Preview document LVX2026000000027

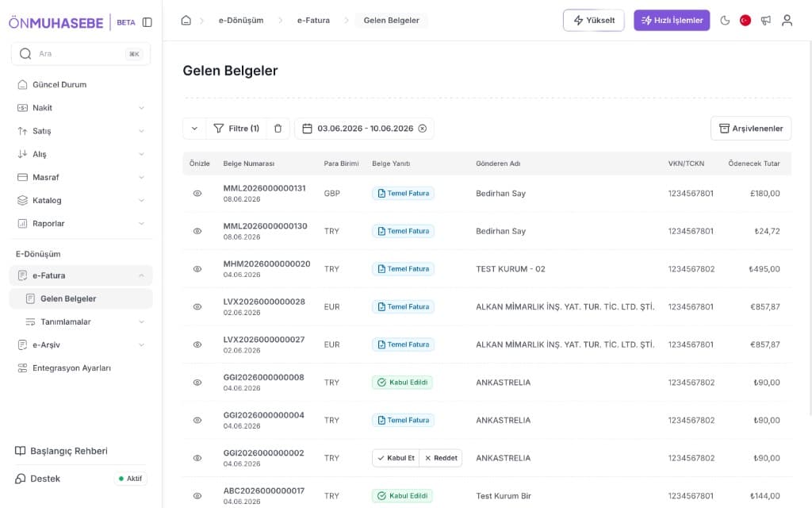click(197, 344)
